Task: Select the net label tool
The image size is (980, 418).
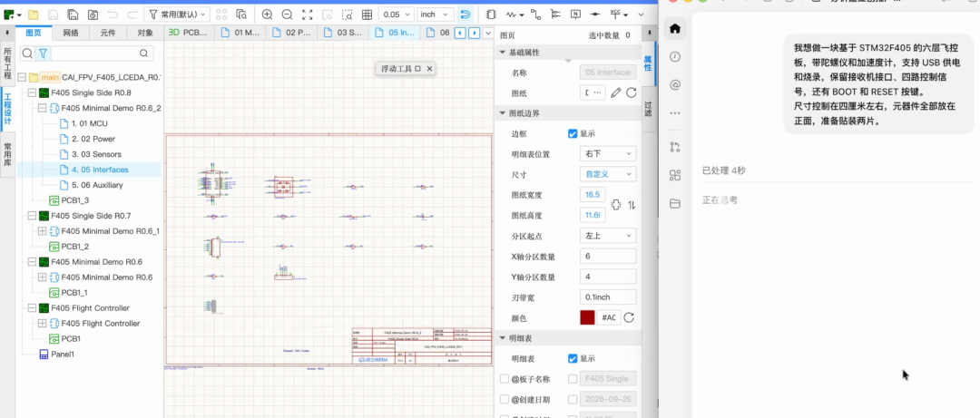Action: [x=575, y=15]
